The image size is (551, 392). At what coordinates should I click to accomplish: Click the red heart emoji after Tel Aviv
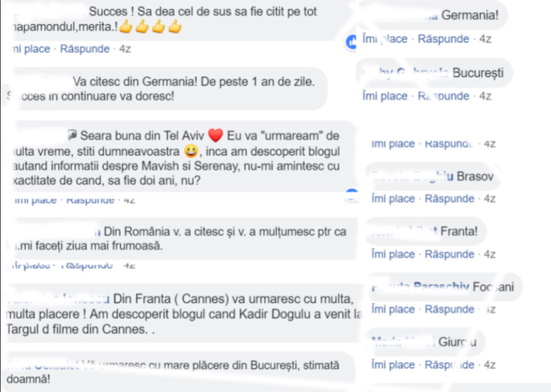(215, 136)
